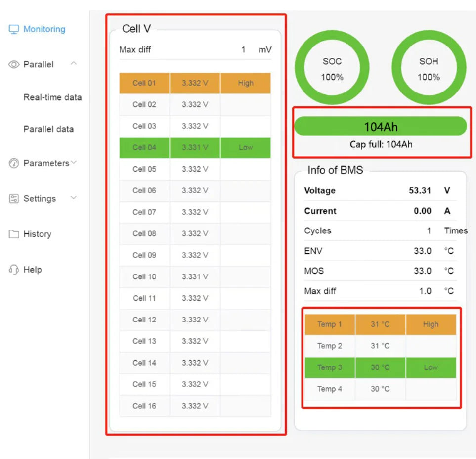Select the Temp 1 High row

point(380,324)
